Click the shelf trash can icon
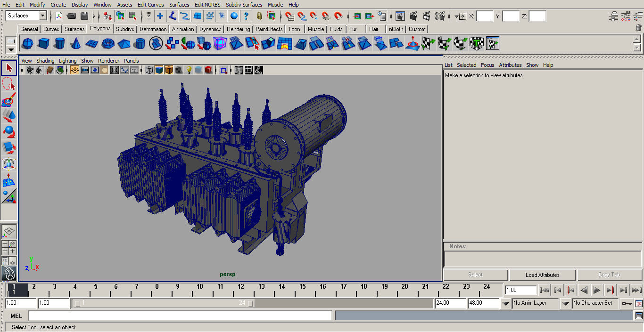The height and width of the screenshot is (332, 644). (x=639, y=28)
